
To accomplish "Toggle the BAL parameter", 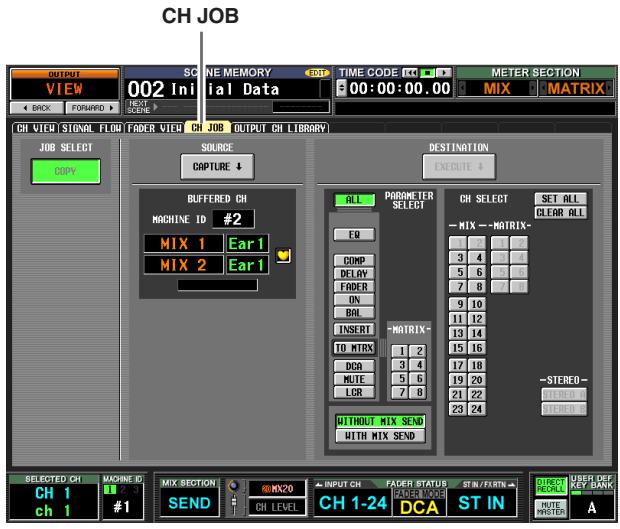I will pos(354,313).
